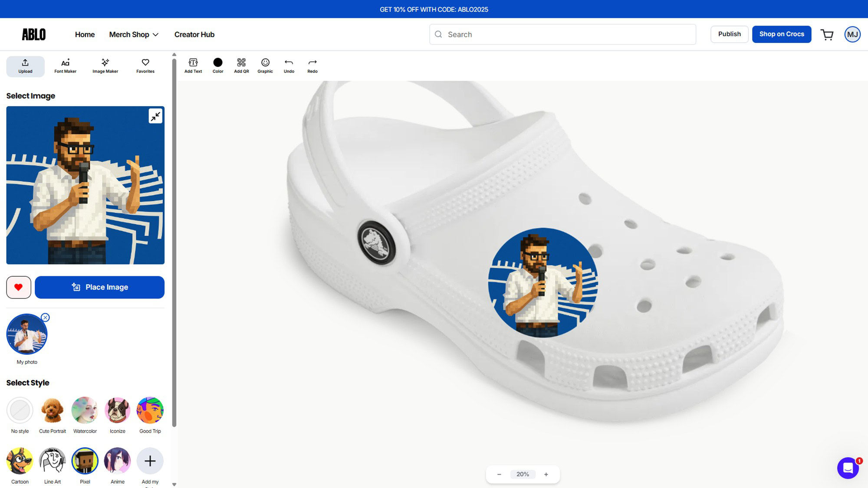Image resolution: width=868 pixels, height=488 pixels.
Task: Zoom in with the plus button
Action: tap(546, 475)
